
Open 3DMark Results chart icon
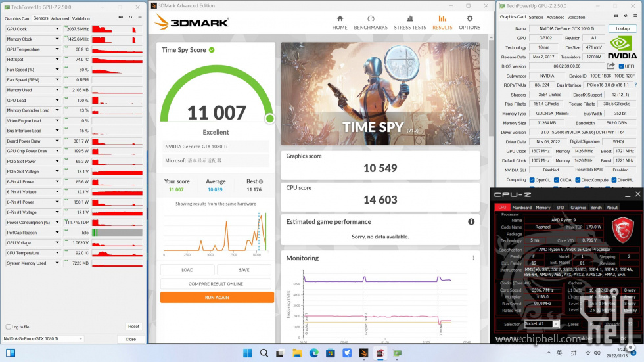coord(442,18)
